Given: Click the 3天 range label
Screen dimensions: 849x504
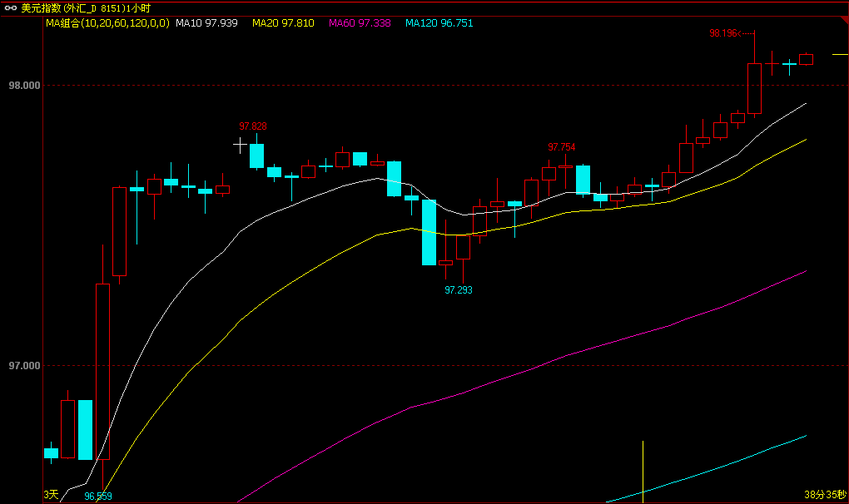Looking at the screenshot, I should tap(51, 494).
